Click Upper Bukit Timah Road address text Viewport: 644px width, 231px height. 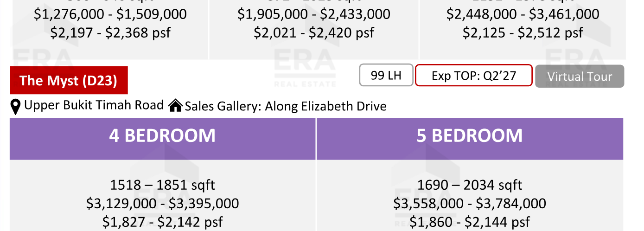(x=94, y=105)
